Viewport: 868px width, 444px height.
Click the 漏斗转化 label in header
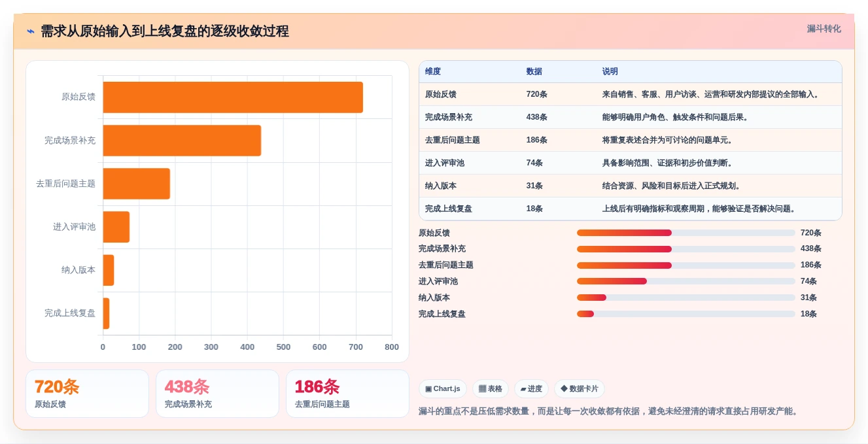pyautogui.click(x=824, y=29)
